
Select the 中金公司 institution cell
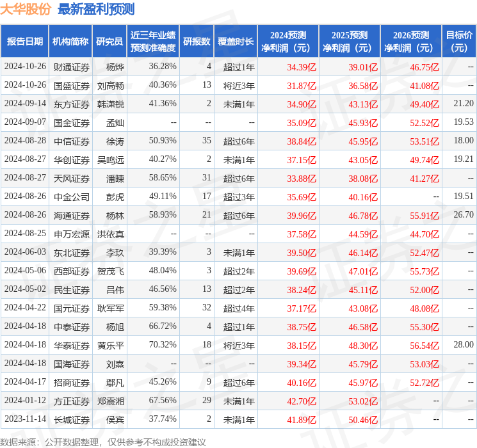[72, 196]
